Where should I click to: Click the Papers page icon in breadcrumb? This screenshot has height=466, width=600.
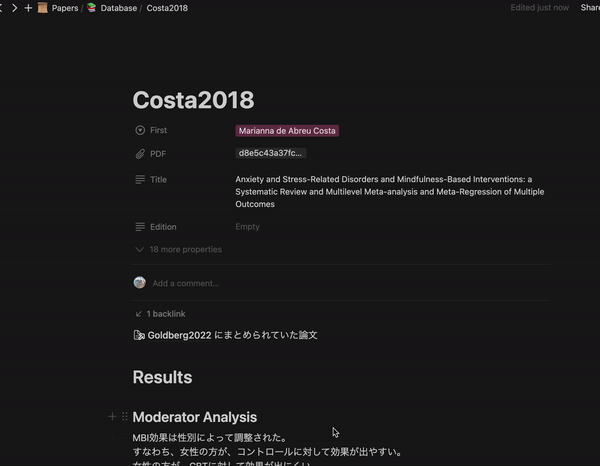click(43, 8)
